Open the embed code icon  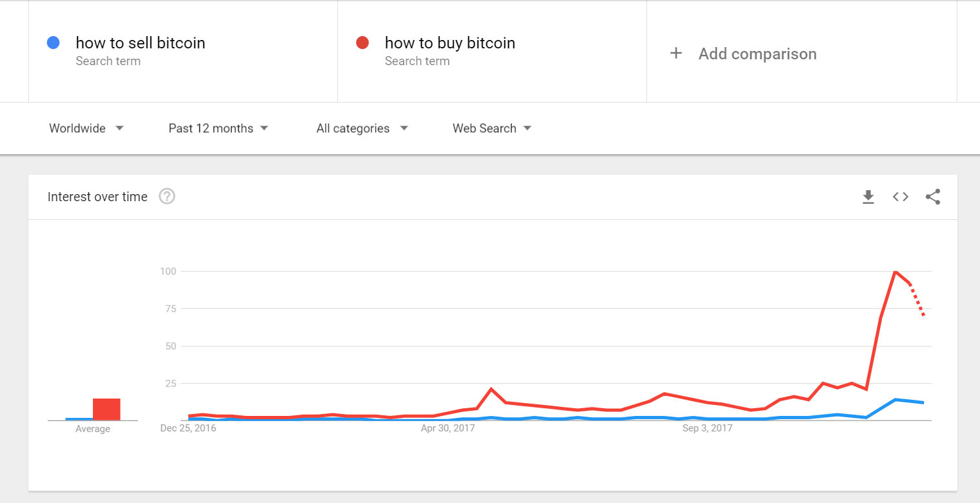tap(901, 197)
